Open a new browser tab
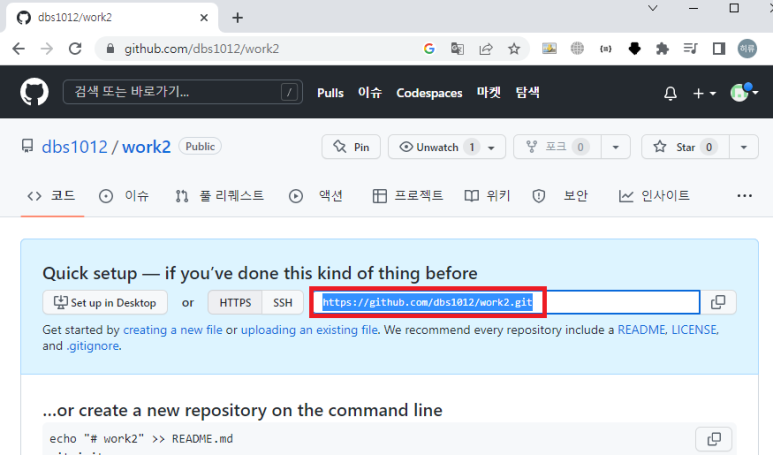The height and width of the screenshot is (455, 773). click(x=238, y=18)
